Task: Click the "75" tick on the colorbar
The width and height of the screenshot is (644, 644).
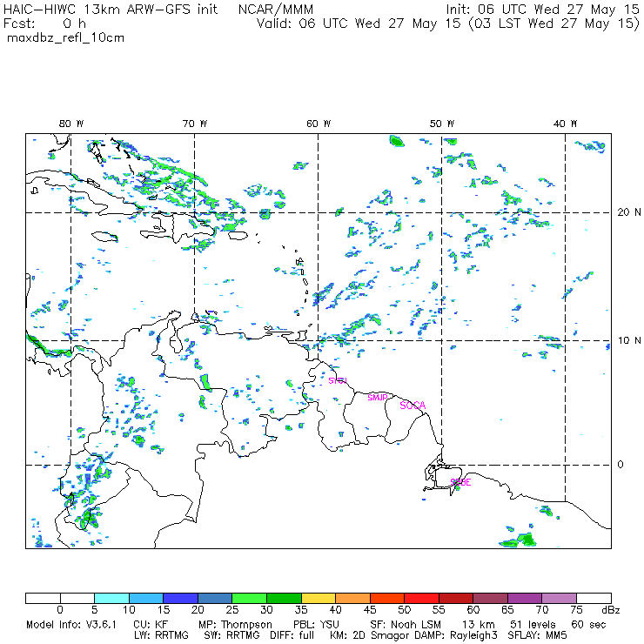Action: (577, 610)
